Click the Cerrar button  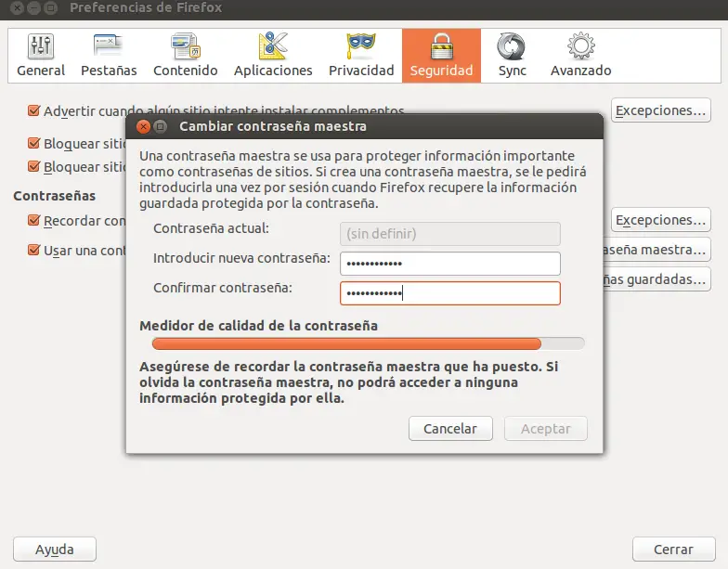(674, 550)
